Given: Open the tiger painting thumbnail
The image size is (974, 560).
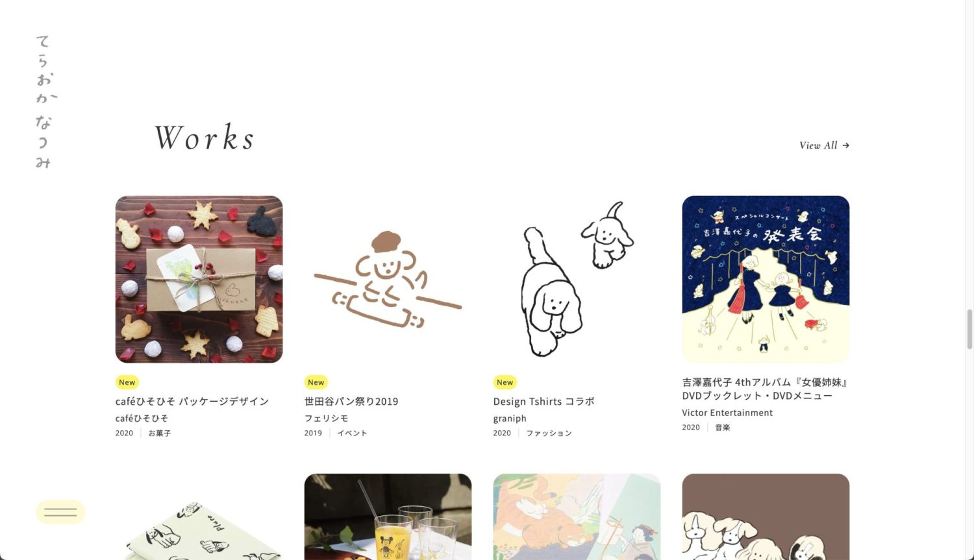Looking at the screenshot, I should pyautogui.click(x=577, y=517).
